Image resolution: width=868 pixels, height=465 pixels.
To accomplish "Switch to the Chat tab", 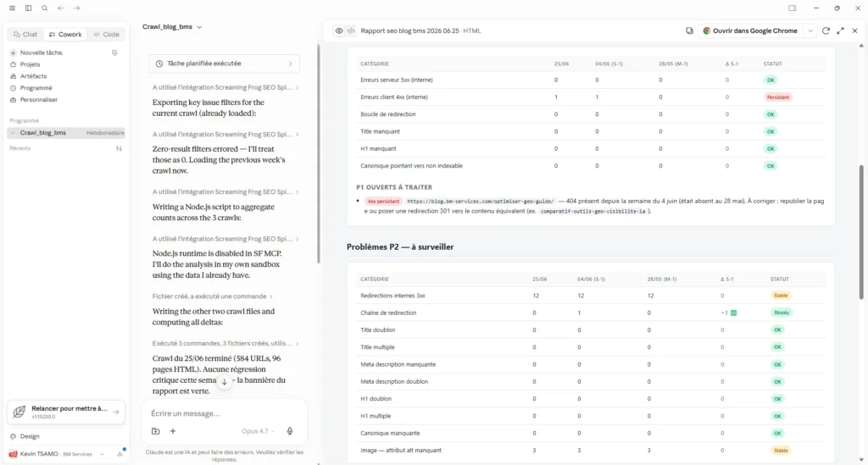I will (25, 34).
